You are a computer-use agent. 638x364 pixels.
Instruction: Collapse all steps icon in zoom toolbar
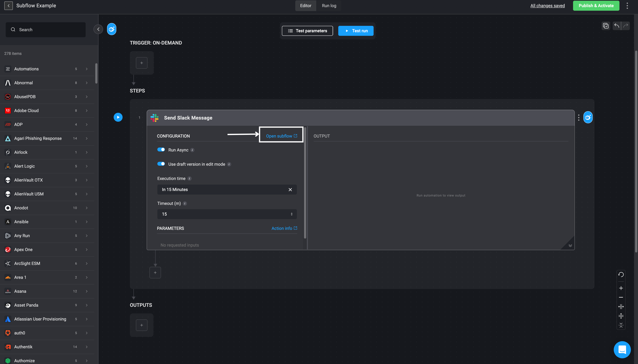(621, 325)
